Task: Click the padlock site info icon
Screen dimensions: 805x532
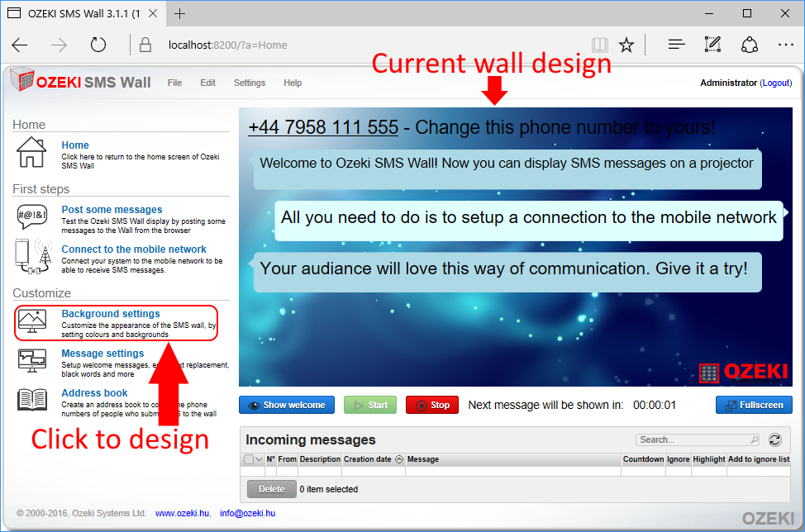Action: coord(145,45)
